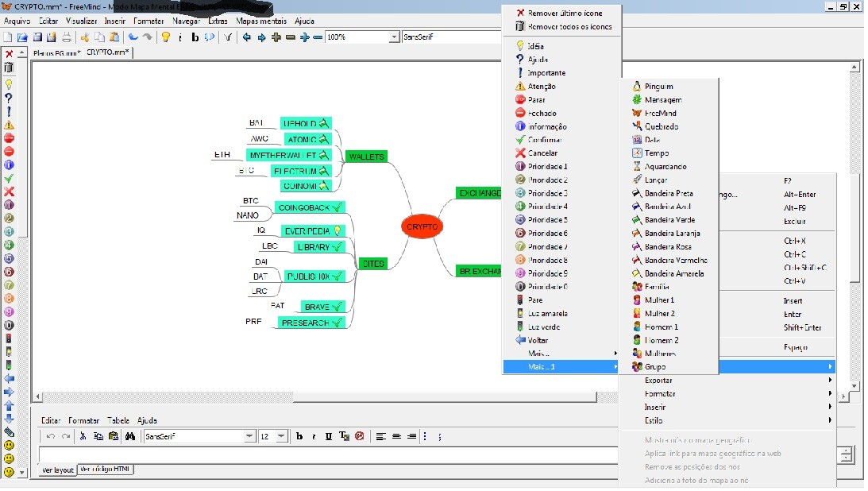
Task: Switch to the Planos FG.mm tab
Action: coord(56,53)
